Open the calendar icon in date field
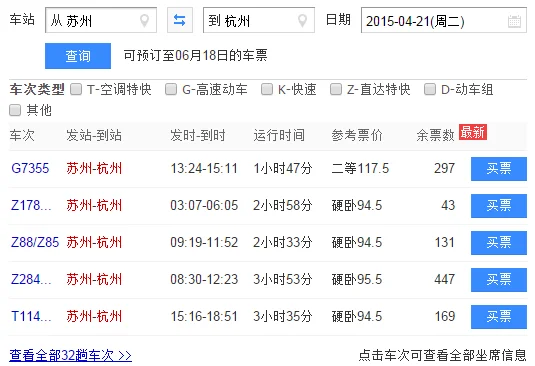Viewport: 535px width, 366px height. [x=514, y=21]
